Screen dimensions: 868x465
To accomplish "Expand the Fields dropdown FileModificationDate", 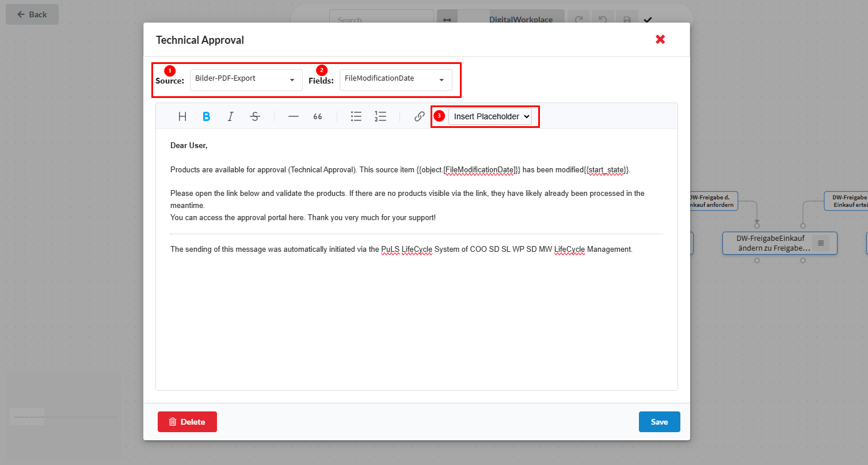I will click(x=395, y=80).
